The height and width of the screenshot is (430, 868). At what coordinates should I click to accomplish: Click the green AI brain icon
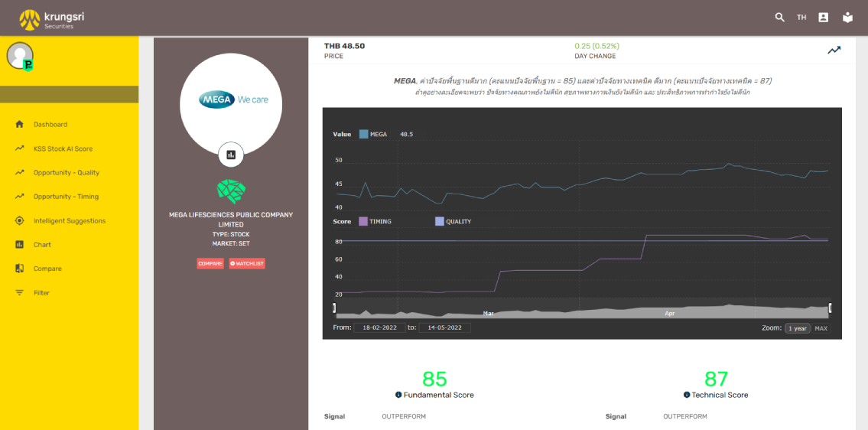(231, 191)
